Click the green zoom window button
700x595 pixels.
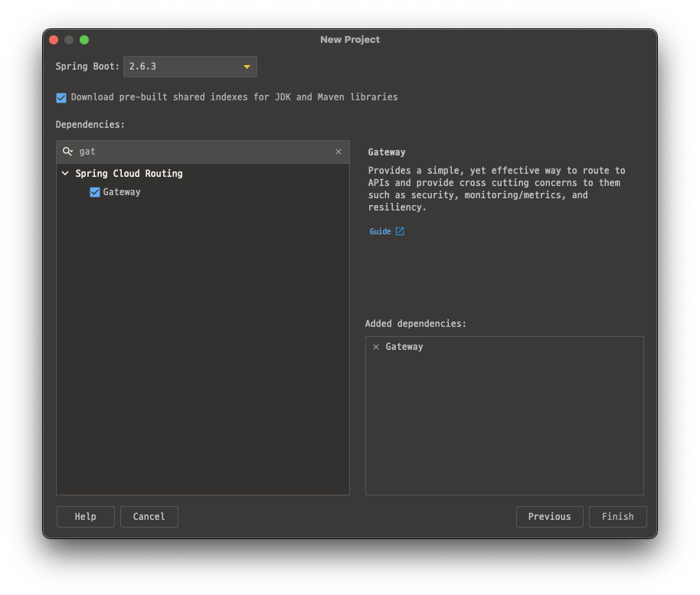pyautogui.click(x=84, y=40)
